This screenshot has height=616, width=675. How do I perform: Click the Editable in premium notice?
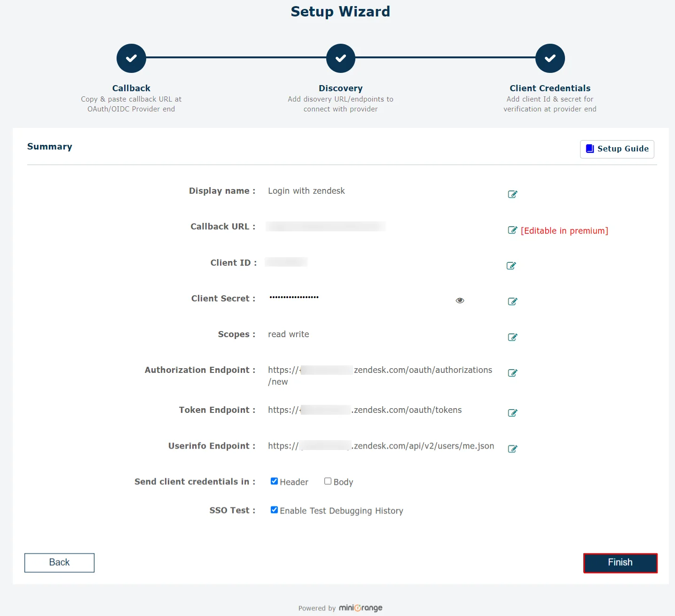[x=564, y=231]
